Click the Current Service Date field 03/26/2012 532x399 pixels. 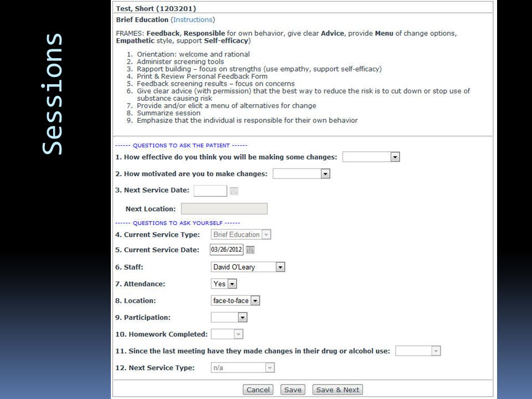click(x=227, y=250)
